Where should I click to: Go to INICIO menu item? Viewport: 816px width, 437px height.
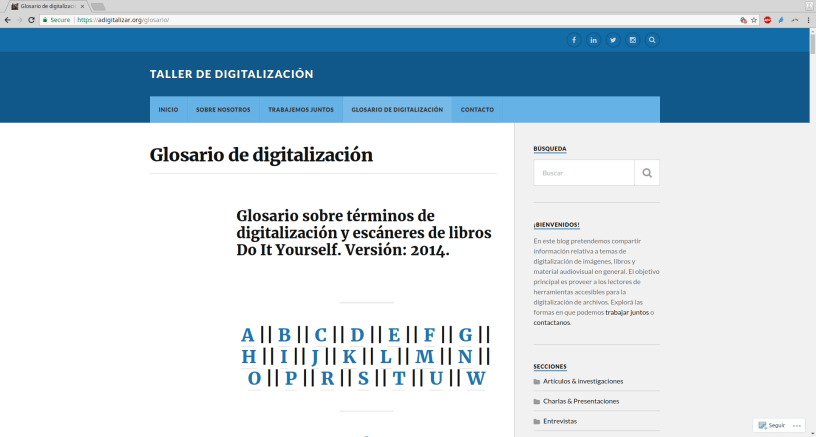pyautogui.click(x=168, y=109)
